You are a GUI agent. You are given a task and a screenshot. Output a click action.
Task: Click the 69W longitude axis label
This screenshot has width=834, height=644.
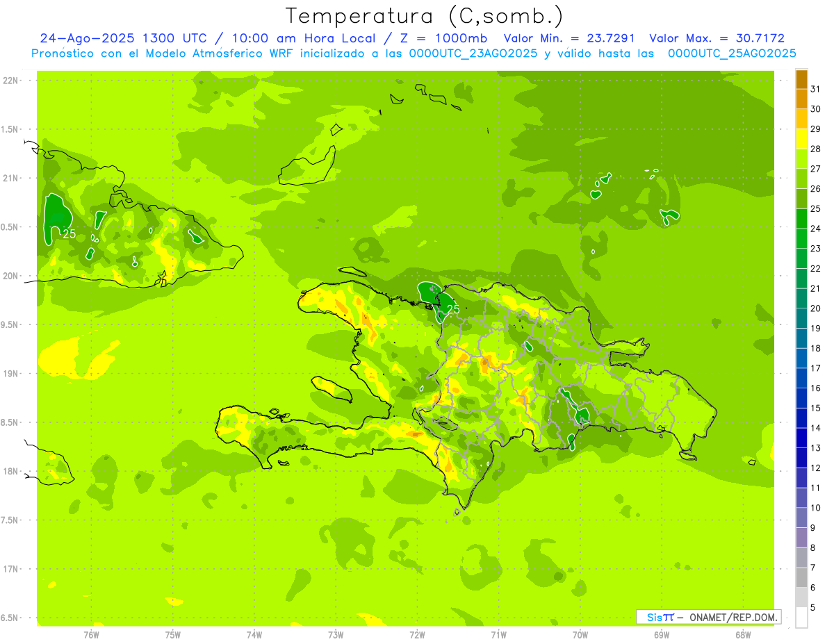661,634
